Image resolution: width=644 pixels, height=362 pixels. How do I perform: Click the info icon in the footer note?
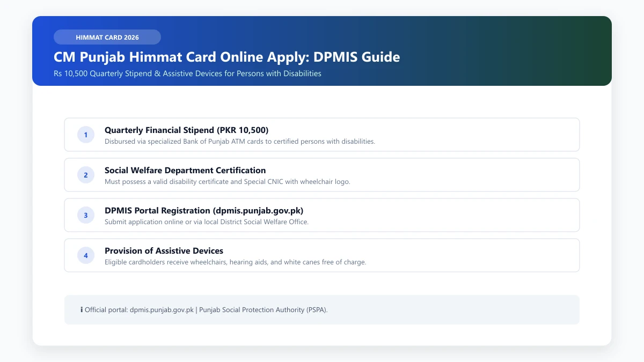82,310
